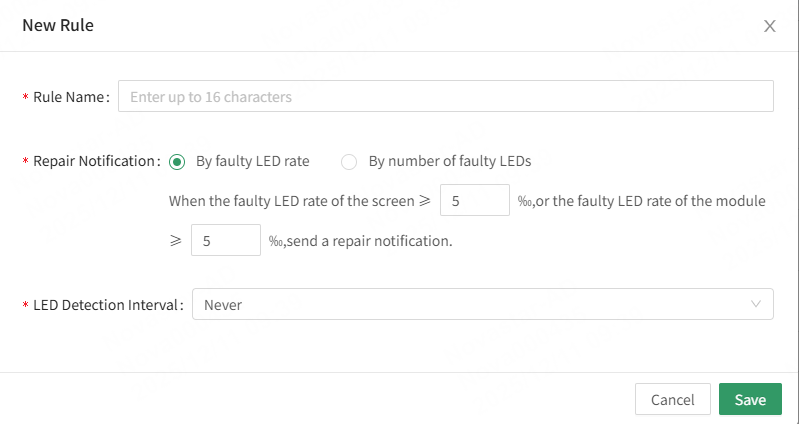Open the LED Detection Interval dropdown
The height and width of the screenshot is (424, 799).
(x=482, y=305)
